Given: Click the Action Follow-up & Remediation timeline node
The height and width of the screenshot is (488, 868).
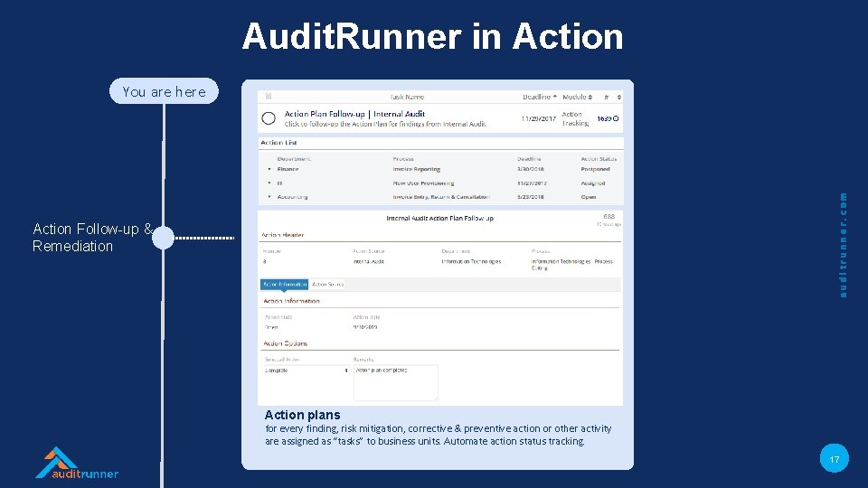Looking at the screenshot, I should (x=164, y=238).
